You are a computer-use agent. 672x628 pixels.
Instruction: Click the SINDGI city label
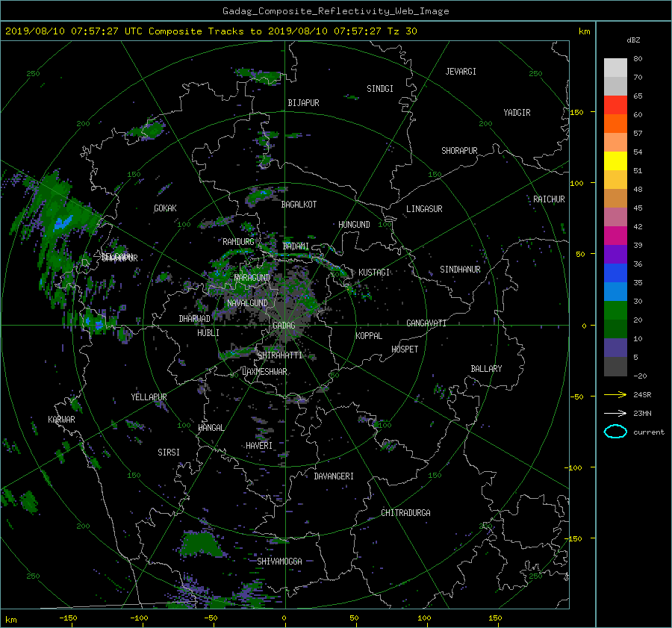[x=380, y=89]
